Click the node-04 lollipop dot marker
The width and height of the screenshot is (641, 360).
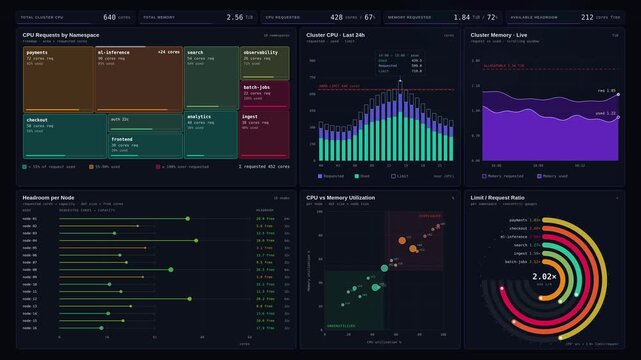coord(196,241)
